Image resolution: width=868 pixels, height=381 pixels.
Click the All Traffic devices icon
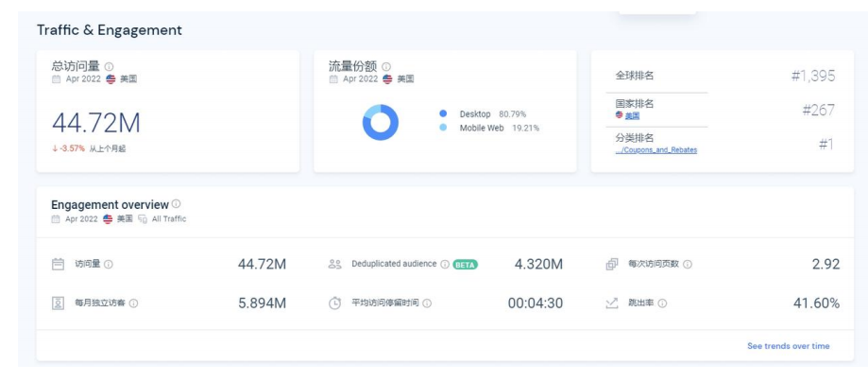tap(143, 219)
